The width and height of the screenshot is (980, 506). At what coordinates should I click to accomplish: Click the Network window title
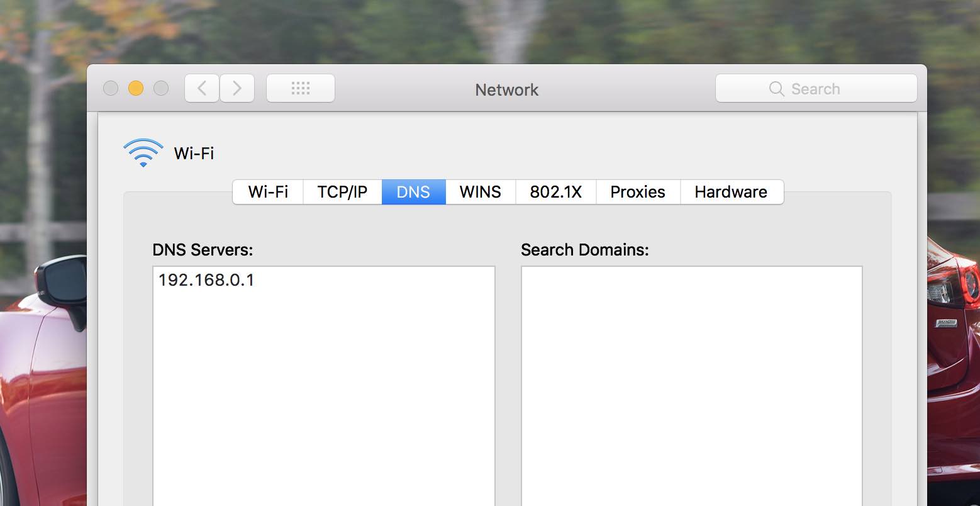pyautogui.click(x=506, y=90)
